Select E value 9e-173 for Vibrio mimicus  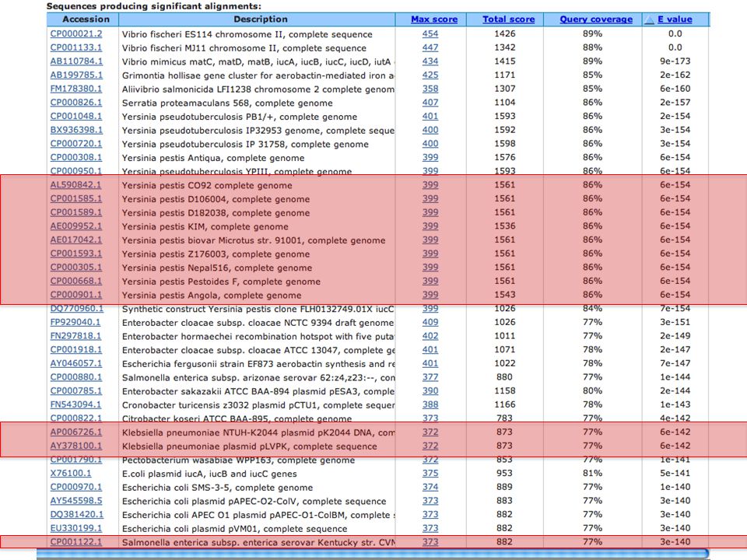(x=675, y=61)
